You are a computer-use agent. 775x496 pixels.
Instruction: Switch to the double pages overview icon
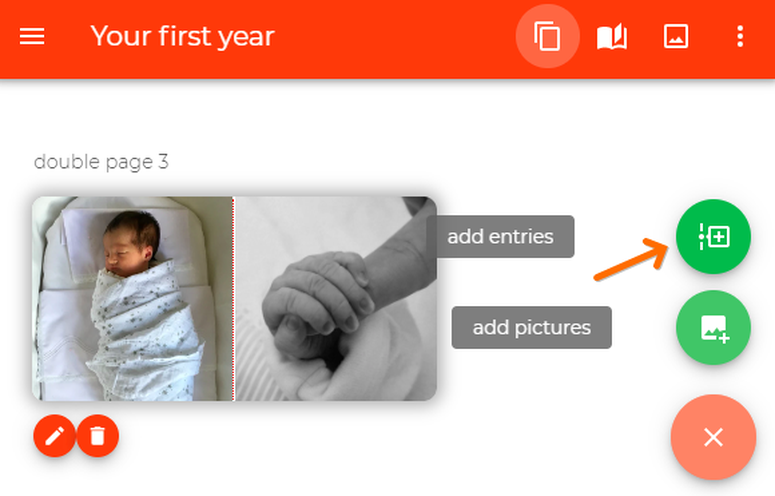click(x=547, y=37)
